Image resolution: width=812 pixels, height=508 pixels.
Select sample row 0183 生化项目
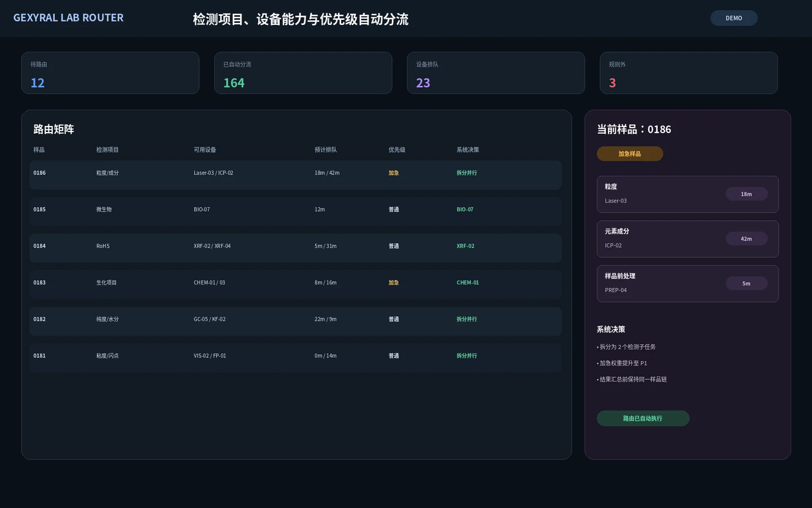295,284
